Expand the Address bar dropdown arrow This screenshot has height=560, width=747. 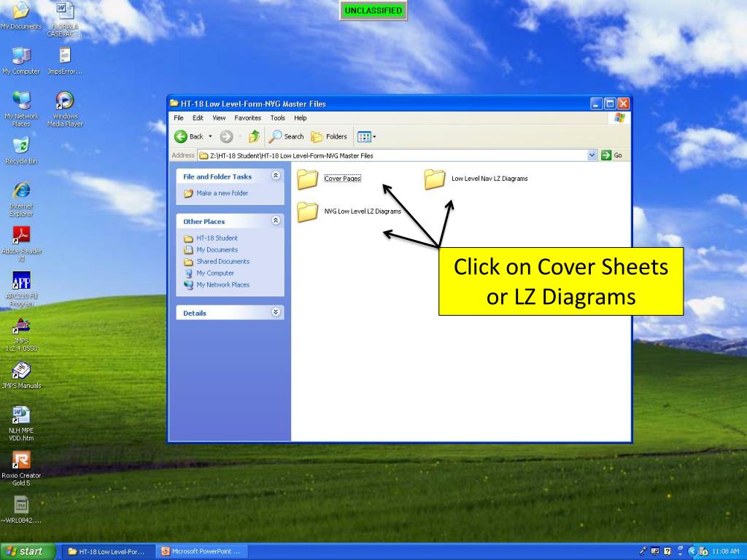pyautogui.click(x=592, y=155)
